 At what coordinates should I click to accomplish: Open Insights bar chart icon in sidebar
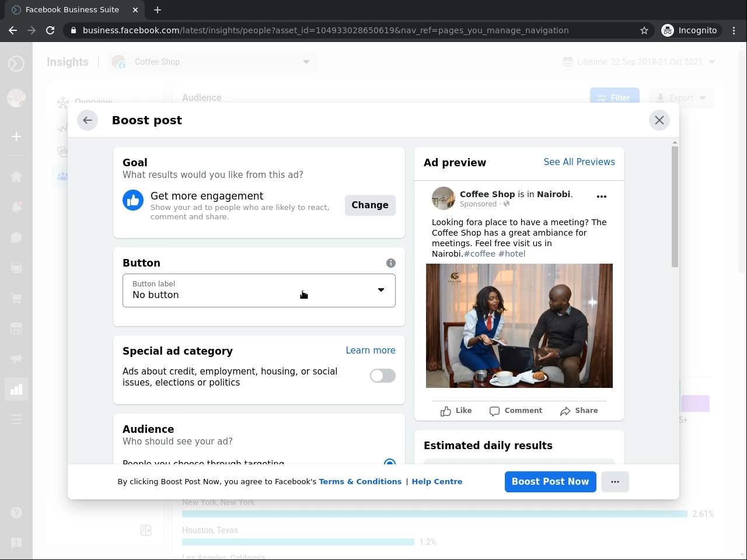16,389
